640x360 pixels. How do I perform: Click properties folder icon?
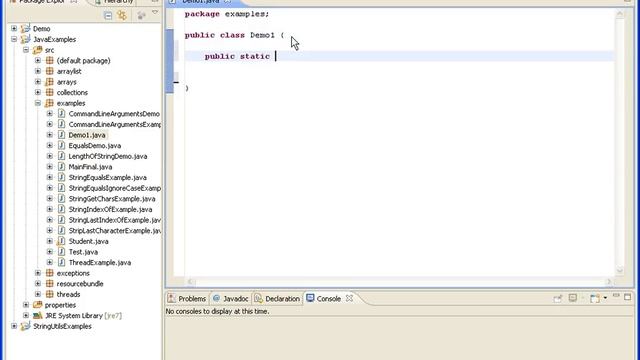point(38,305)
